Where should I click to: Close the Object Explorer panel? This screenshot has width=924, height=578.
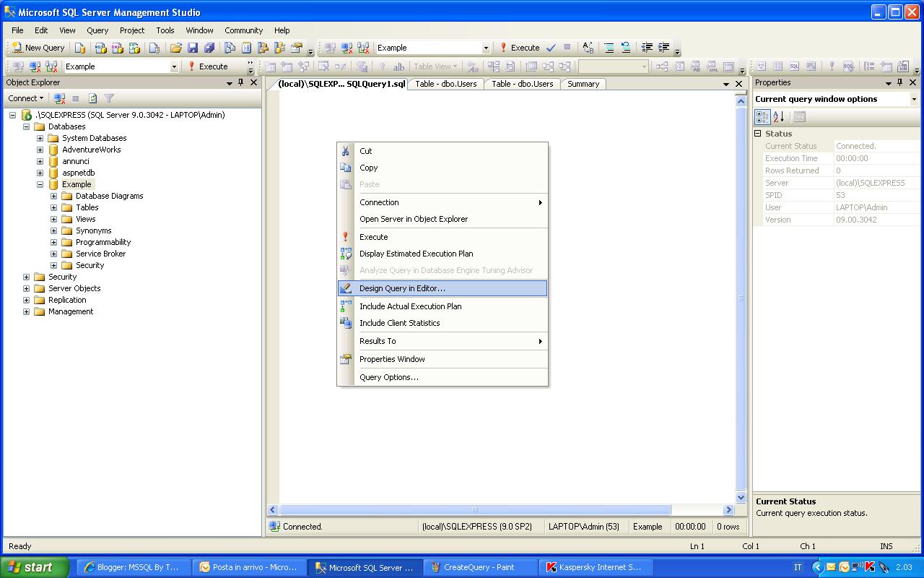[253, 82]
